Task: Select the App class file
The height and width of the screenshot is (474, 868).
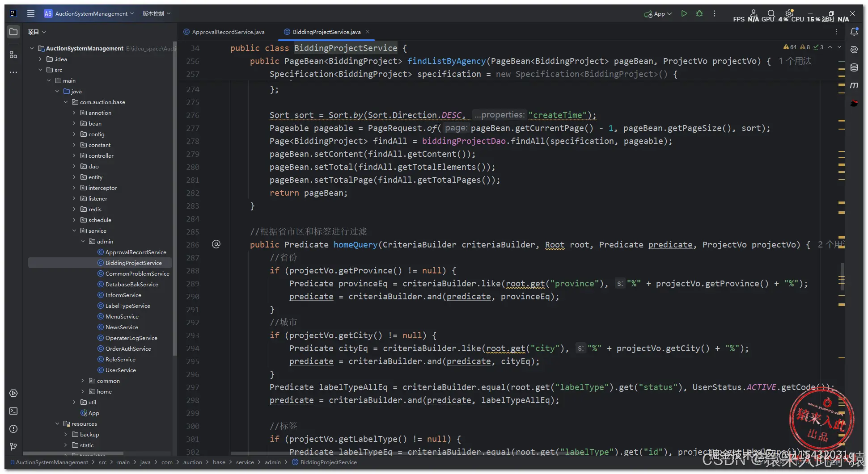Action: 93,413
